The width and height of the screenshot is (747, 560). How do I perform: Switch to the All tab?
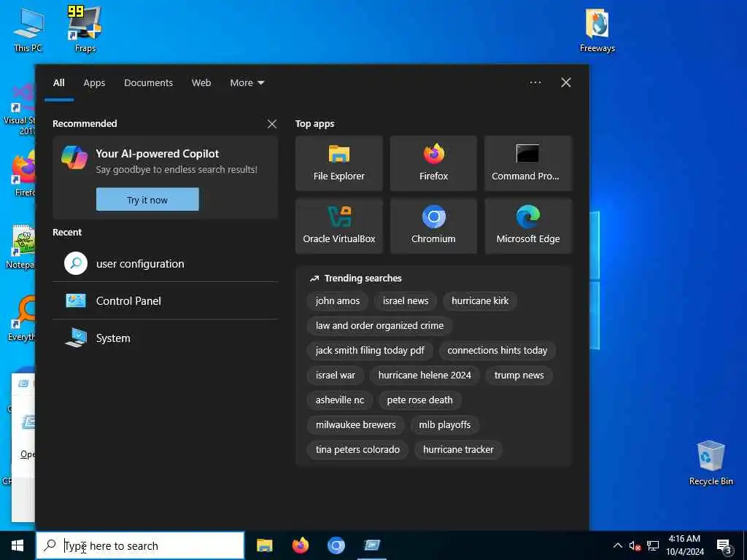58,83
